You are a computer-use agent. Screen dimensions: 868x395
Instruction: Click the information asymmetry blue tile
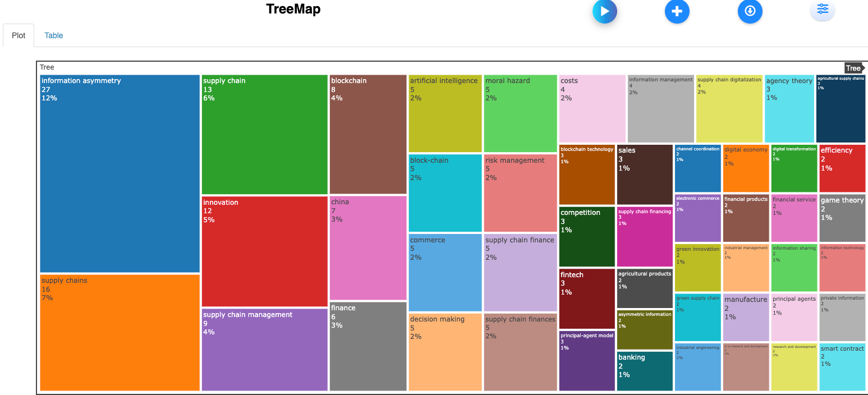[x=120, y=174]
